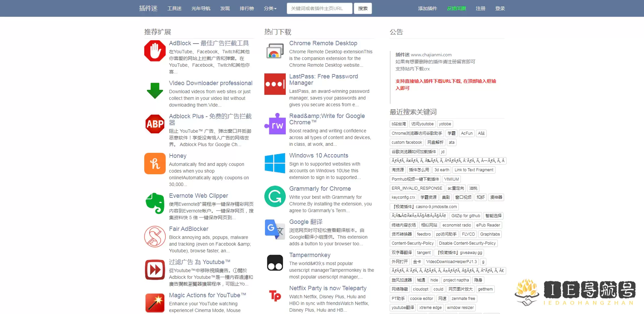Select the cookie editor keyword tag
The width and height of the screenshot is (644, 314).
[x=422, y=299]
